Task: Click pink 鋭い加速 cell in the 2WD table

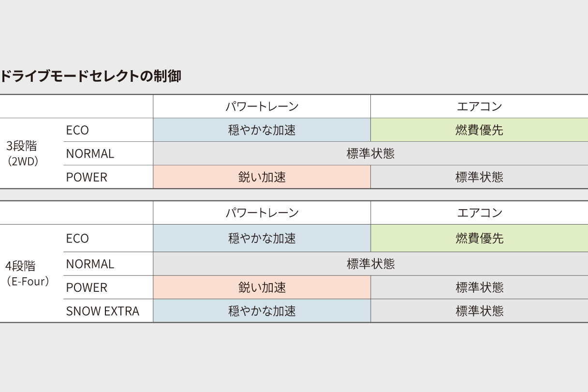Action: click(x=262, y=177)
